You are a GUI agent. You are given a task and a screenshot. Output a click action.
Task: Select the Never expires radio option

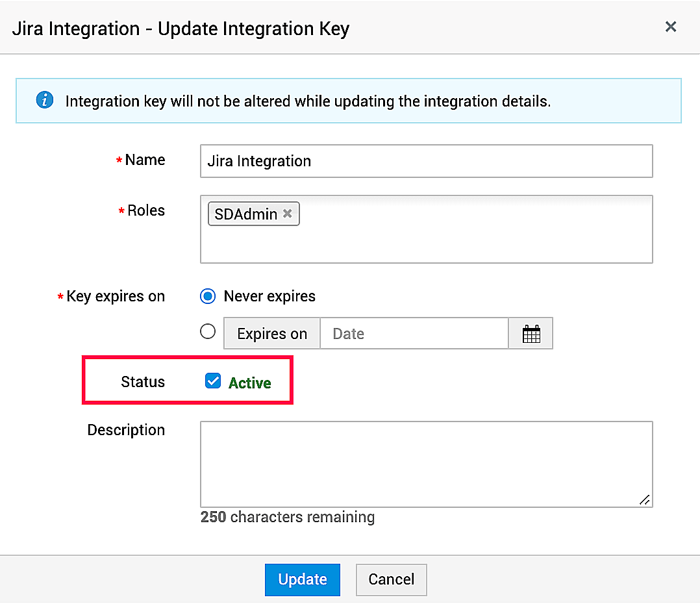(206, 296)
